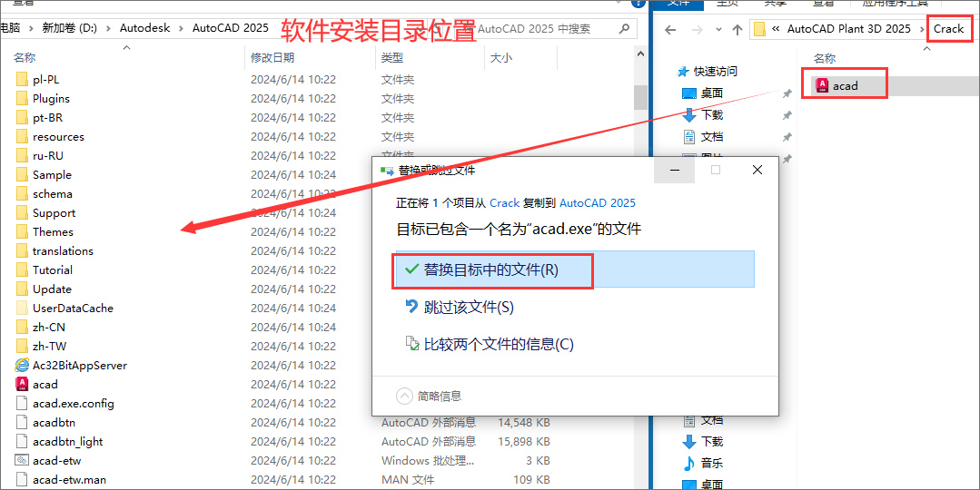Expand hidden path chevrons in right address bar
The width and height of the screenshot is (980, 490).
pos(776,29)
